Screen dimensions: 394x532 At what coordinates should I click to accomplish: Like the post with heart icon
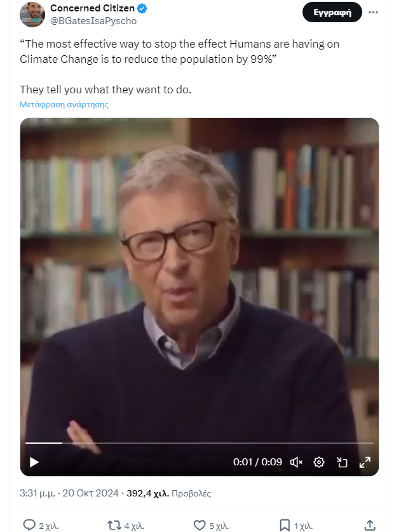point(200,525)
